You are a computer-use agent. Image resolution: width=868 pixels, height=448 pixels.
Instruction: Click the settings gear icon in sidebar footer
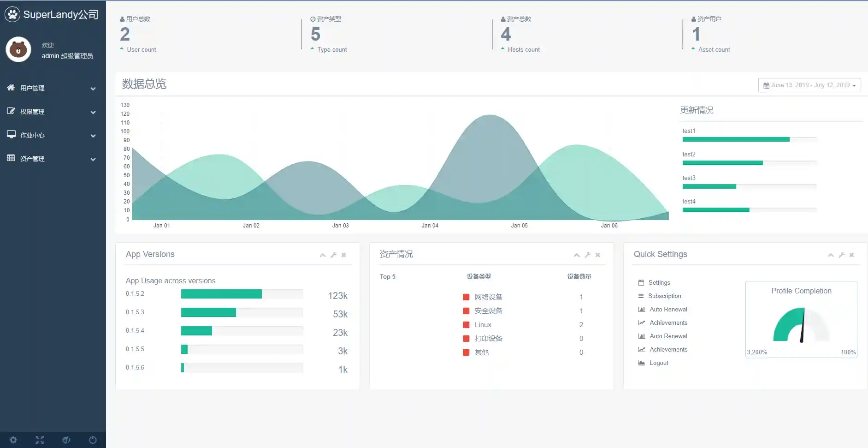[13, 440]
